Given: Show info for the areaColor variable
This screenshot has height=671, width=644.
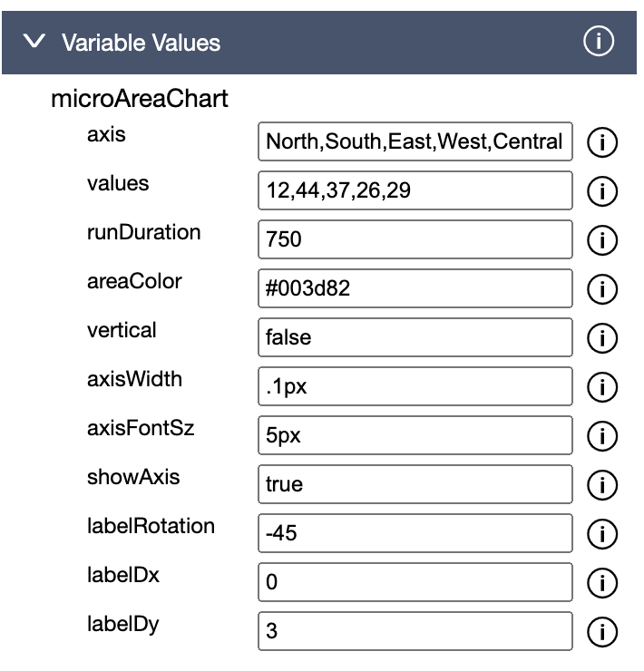Looking at the screenshot, I should point(601,288).
